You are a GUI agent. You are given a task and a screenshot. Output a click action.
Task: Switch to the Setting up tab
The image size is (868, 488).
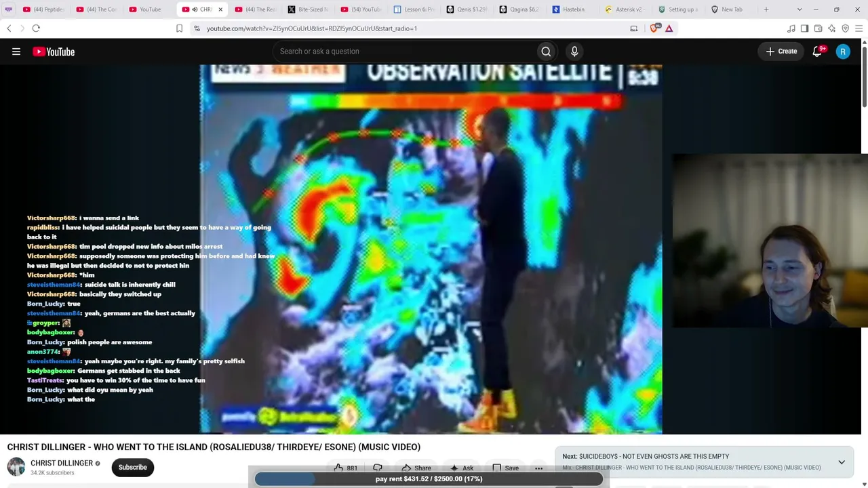pos(678,9)
